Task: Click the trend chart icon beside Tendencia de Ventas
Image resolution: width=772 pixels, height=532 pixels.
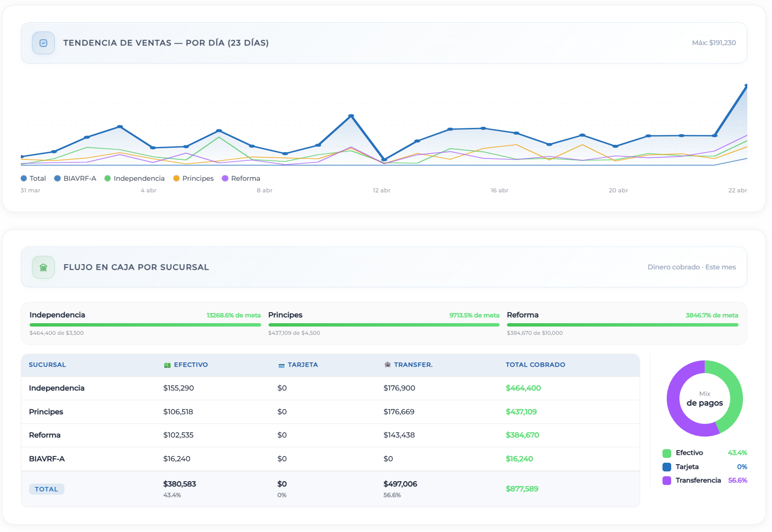Action: click(43, 43)
